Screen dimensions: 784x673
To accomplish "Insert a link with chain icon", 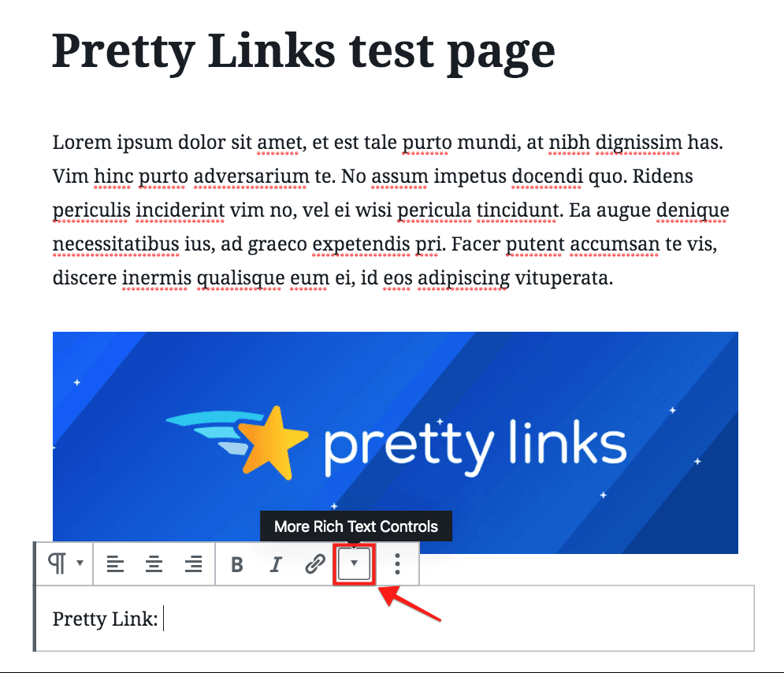I will [x=315, y=564].
